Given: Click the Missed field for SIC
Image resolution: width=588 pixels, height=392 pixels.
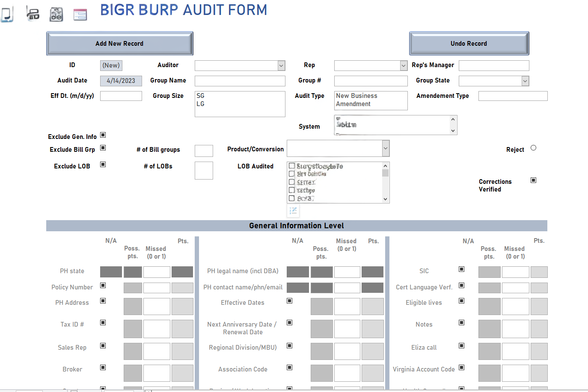Looking at the screenshot, I should pos(516,272).
